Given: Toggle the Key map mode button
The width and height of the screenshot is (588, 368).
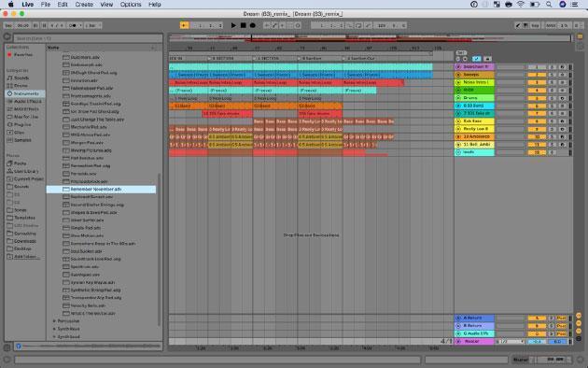Looking at the screenshot, I should pos(535,25).
